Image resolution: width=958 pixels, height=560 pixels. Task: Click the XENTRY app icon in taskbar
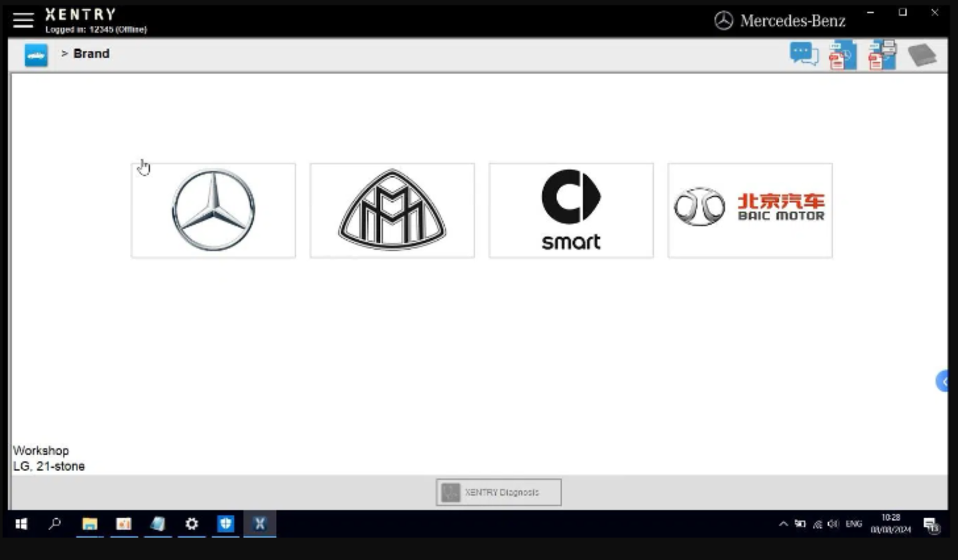coord(260,524)
